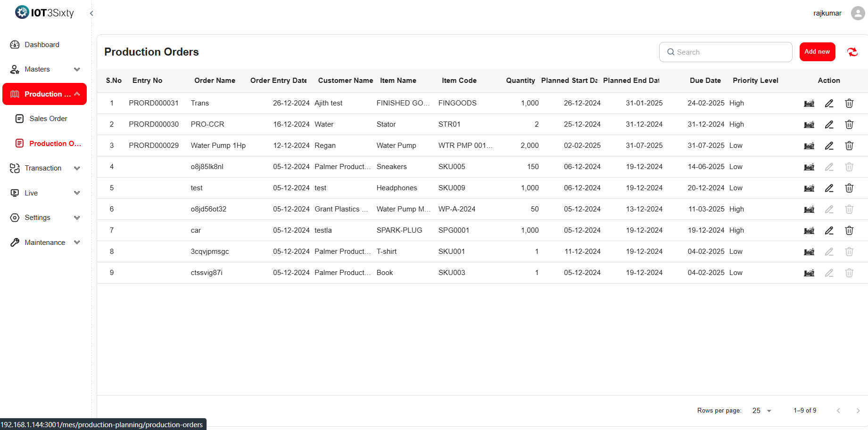Sort by the Due Date column header
The image size is (868, 430).
[705, 81]
